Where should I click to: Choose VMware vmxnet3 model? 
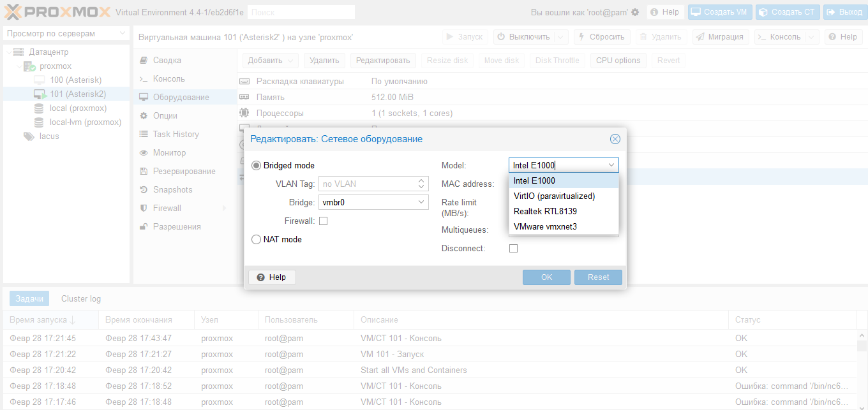click(x=564, y=226)
